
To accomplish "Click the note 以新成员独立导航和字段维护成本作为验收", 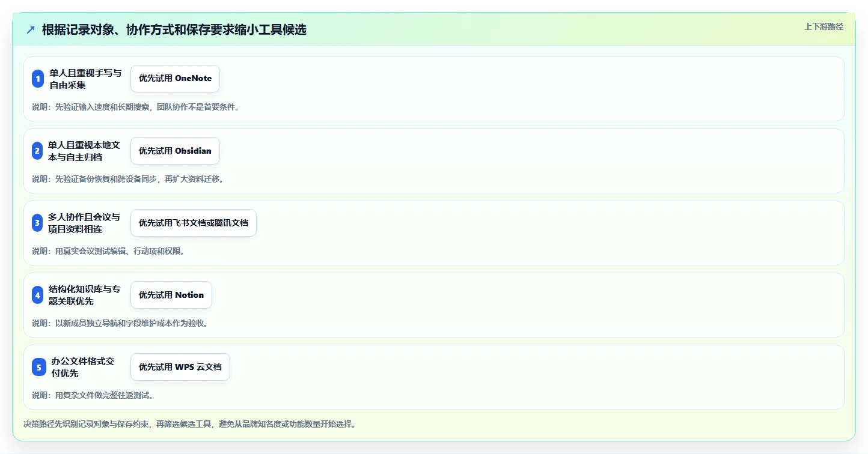I will click(x=120, y=323).
